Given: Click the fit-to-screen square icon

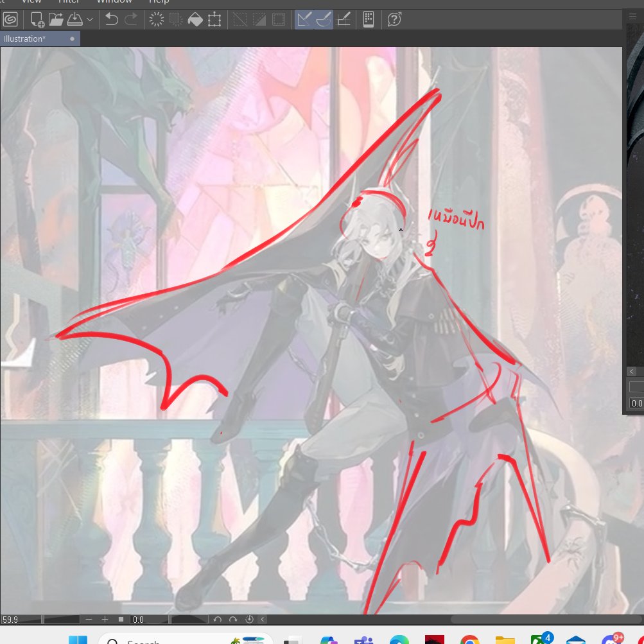Looking at the screenshot, I should coord(121,620).
